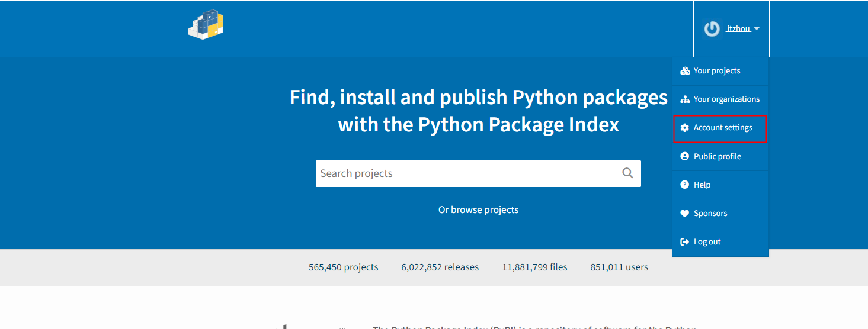Click the 565,450 projects statistic
Screen dimensions: 868x329
[343, 267]
